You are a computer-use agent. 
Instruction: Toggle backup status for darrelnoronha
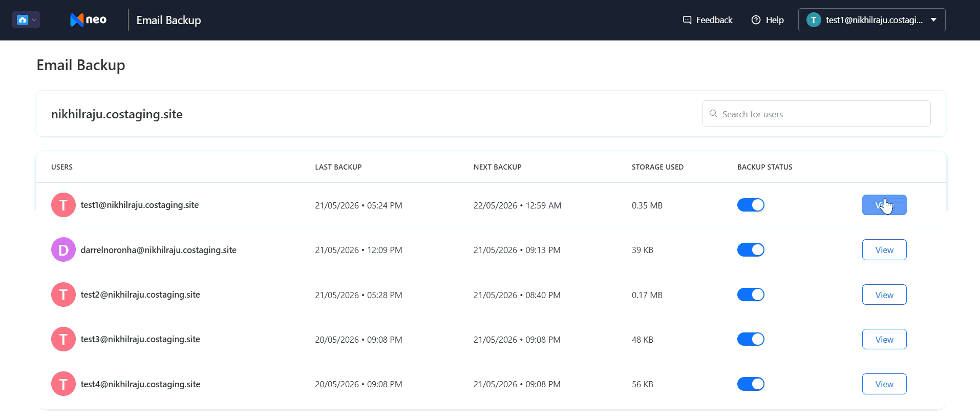coord(751,249)
